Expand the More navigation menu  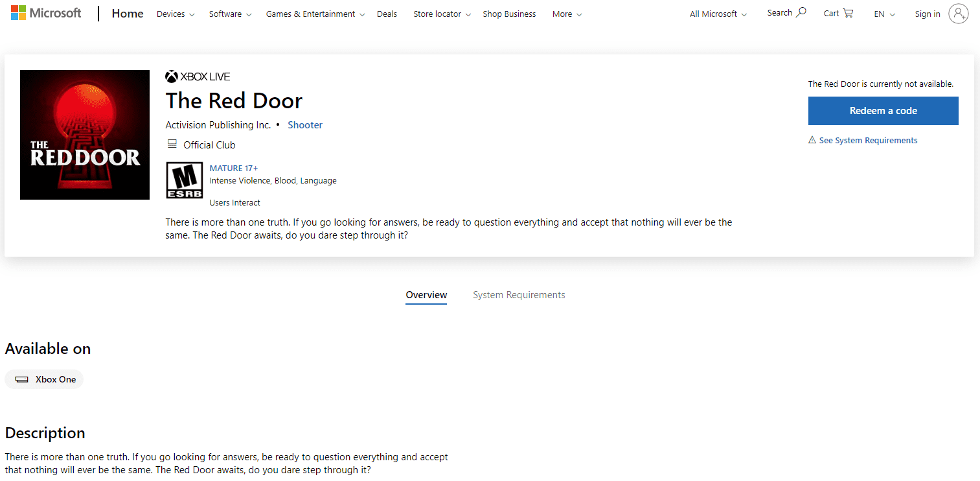point(567,14)
